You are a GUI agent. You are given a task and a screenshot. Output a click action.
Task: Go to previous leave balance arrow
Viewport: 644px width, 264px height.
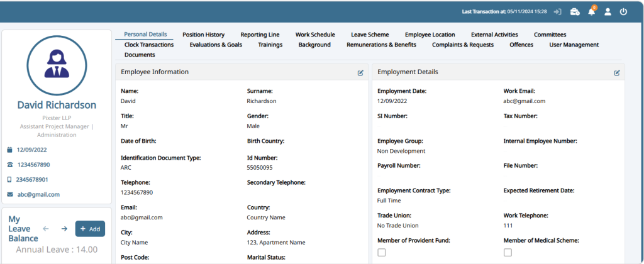coord(45,229)
